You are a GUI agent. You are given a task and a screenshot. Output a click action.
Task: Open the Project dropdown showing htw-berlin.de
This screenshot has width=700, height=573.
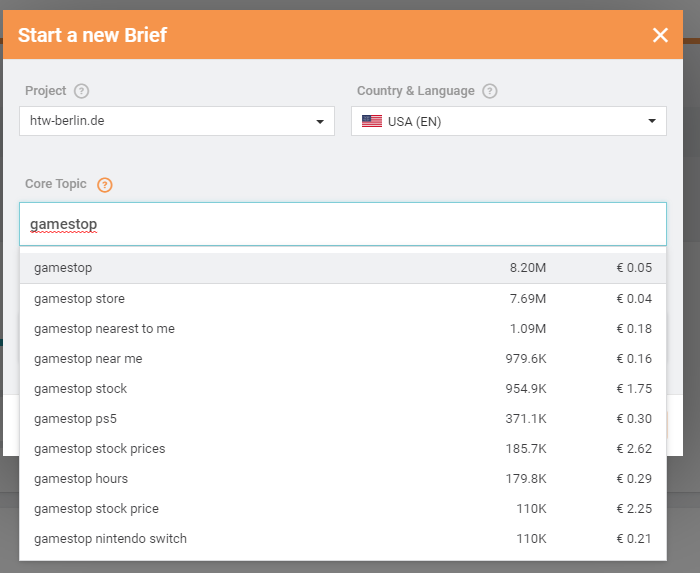point(177,121)
